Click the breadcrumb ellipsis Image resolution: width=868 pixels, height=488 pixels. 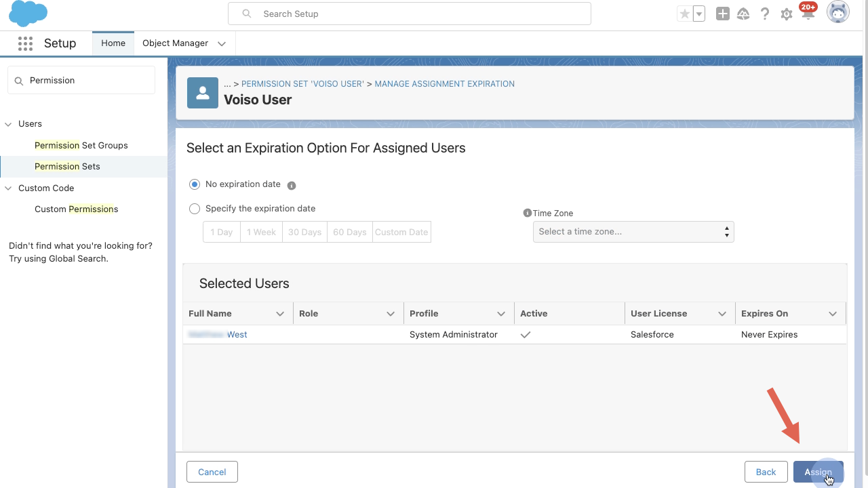click(x=228, y=84)
